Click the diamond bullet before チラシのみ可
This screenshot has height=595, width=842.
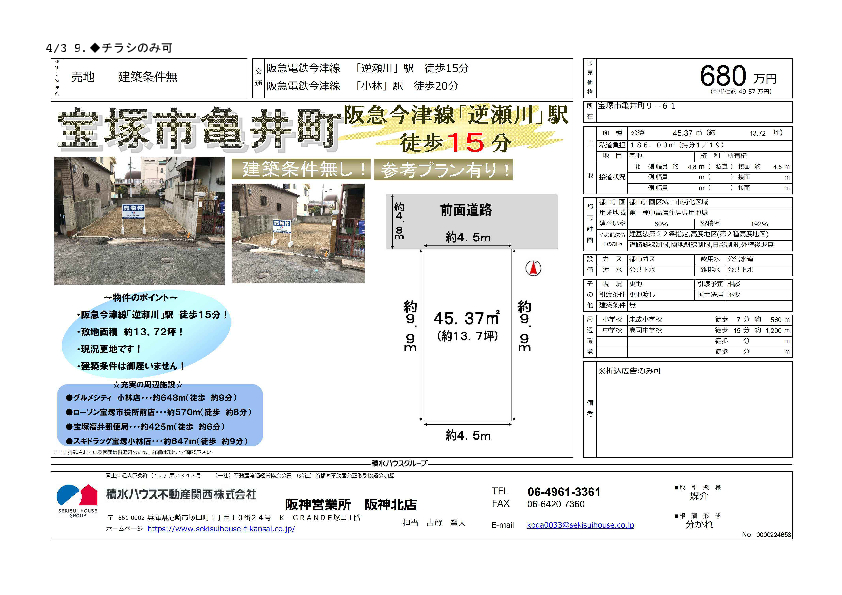tap(94, 47)
